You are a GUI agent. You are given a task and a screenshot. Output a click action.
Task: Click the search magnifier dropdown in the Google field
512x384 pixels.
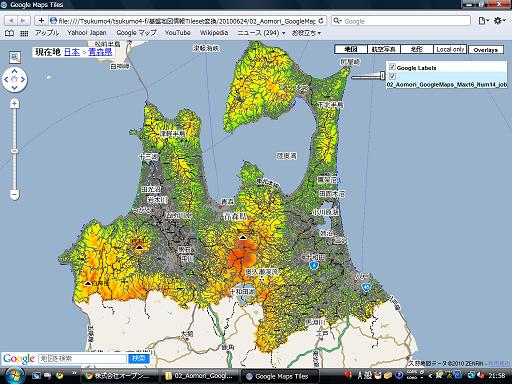(x=337, y=21)
